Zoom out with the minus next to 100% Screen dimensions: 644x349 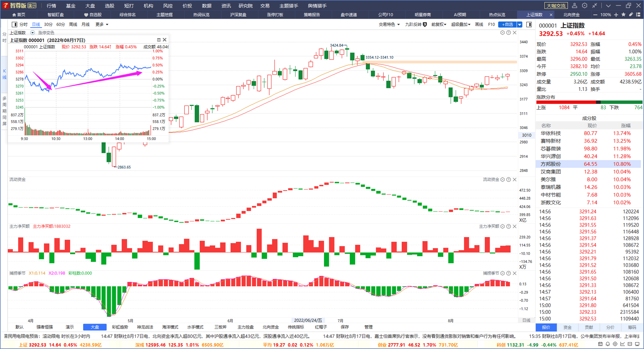point(595,15)
